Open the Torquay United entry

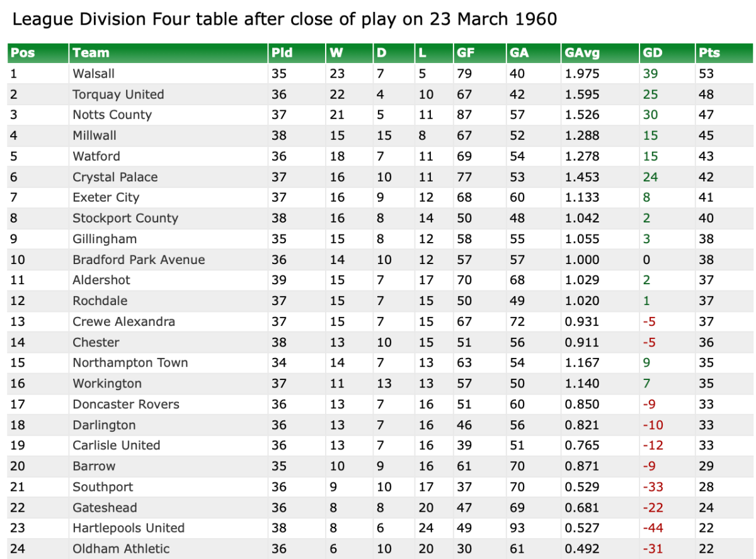click(x=118, y=95)
